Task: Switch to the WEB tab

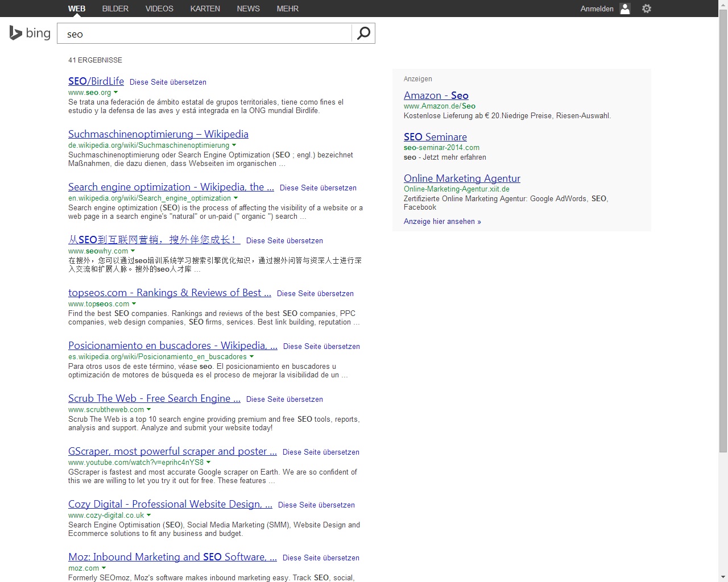Action: (x=77, y=9)
